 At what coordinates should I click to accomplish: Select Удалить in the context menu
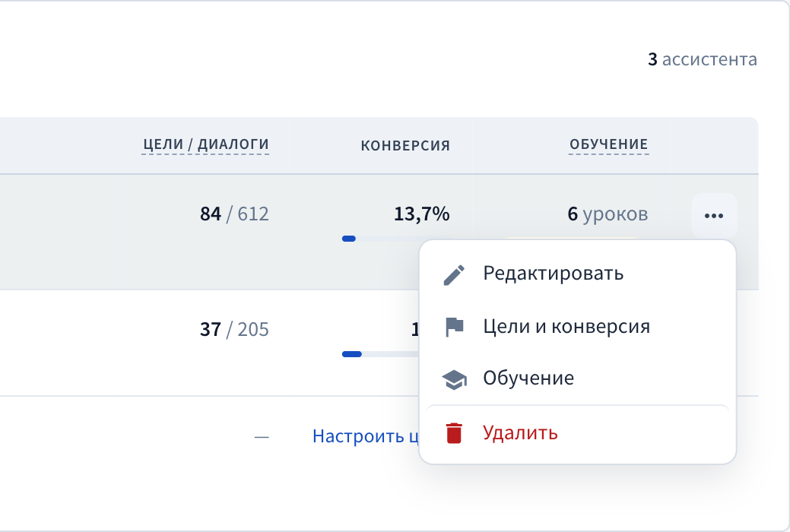[x=577, y=432]
